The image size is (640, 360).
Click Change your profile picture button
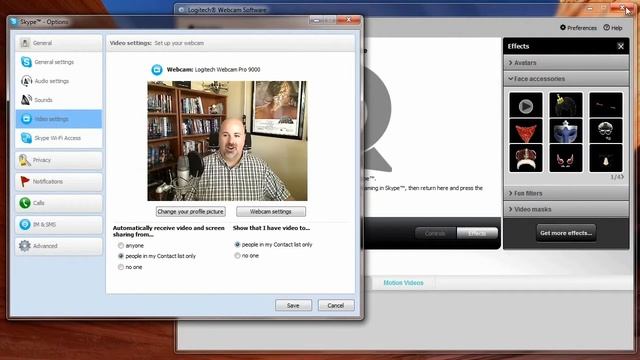coord(191,211)
